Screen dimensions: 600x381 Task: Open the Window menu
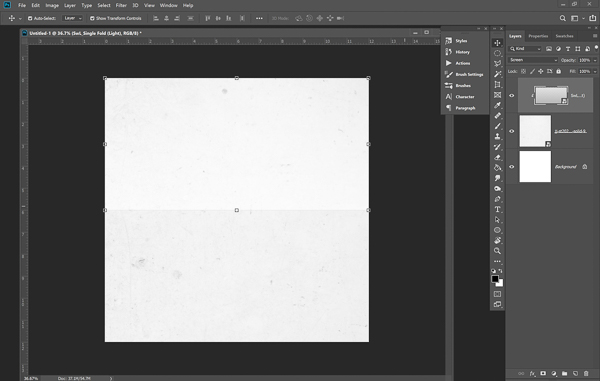[x=168, y=5]
